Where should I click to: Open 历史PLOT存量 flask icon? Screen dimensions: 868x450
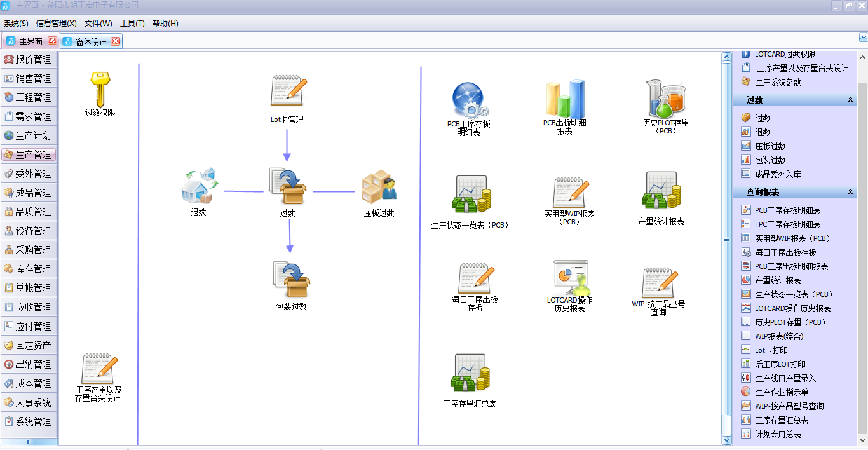tap(665, 99)
